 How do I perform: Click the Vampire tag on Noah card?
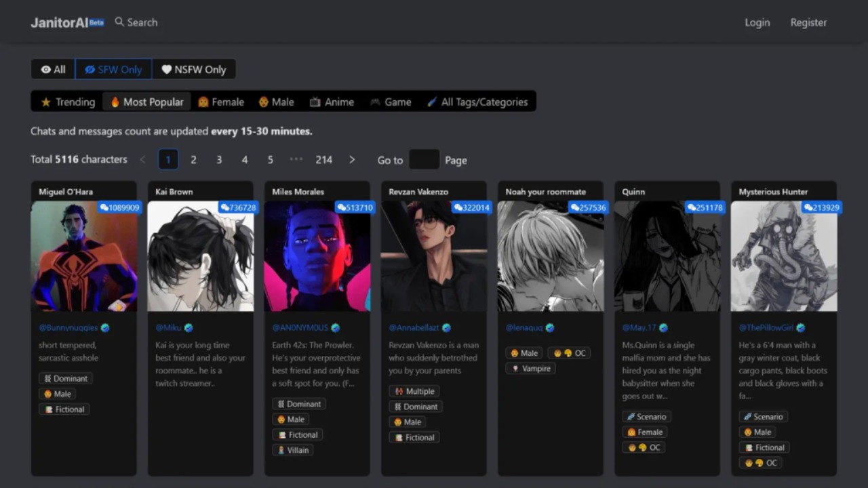pyautogui.click(x=530, y=369)
